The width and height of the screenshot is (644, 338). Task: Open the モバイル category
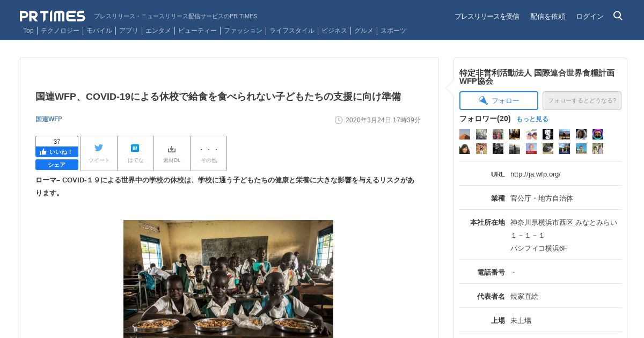coord(99,31)
